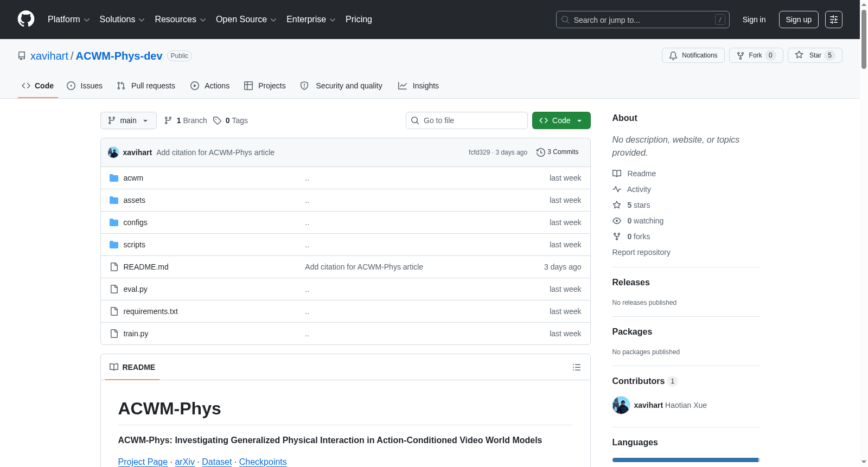The width and height of the screenshot is (868, 467).
Task: Click the repository icon beside xavihart
Action: pos(22,56)
